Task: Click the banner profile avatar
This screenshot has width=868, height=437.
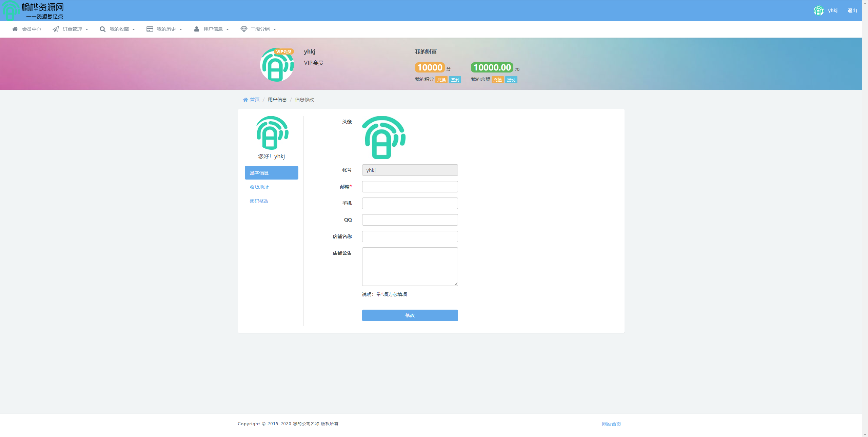Action: click(277, 65)
